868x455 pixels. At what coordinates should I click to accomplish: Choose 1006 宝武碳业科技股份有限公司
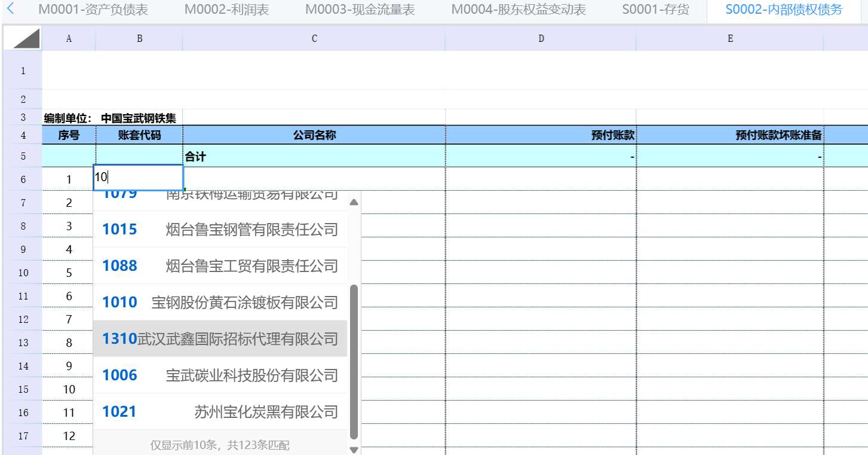pos(220,375)
